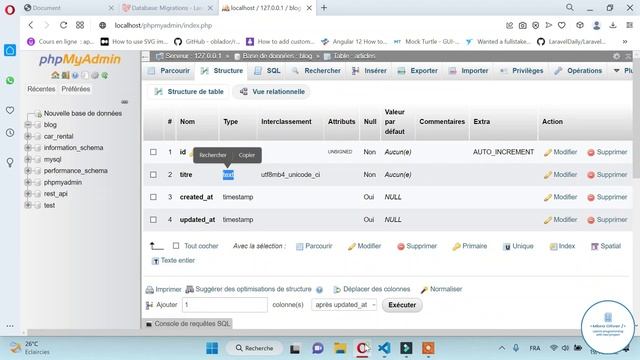Open the Plus overflow tab dropdown
The height and width of the screenshot is (360, 640).
[624, 71]
